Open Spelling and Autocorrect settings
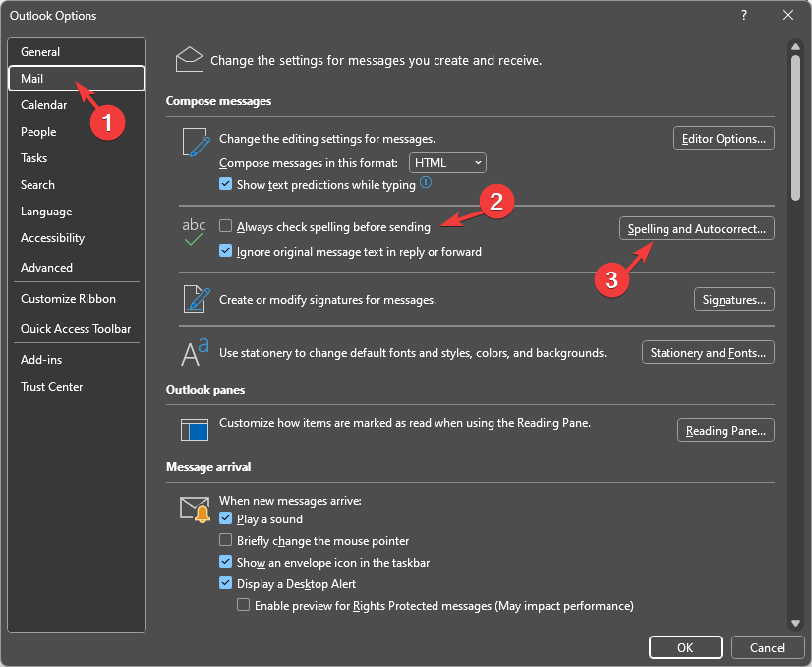The height and width of the screenshot is (667, 812). click(696, 229)
